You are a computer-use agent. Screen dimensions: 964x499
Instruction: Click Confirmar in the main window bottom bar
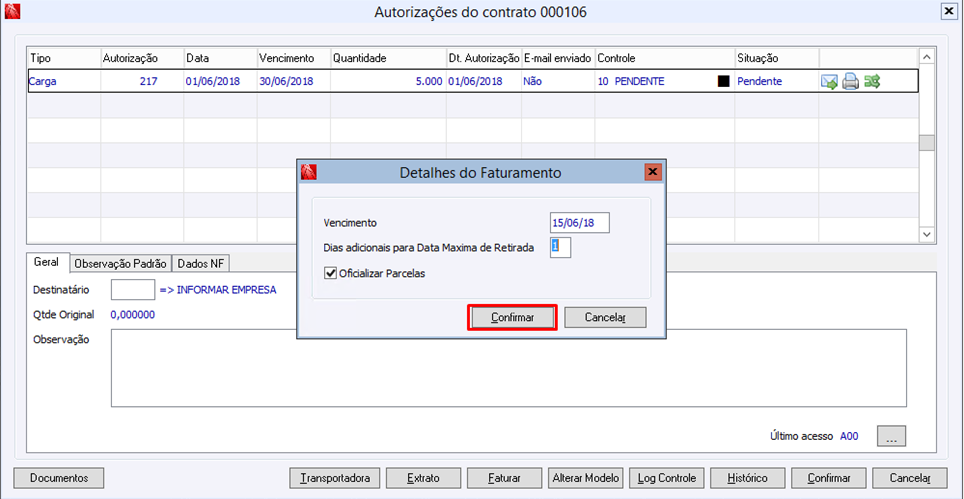coord(829,477)
